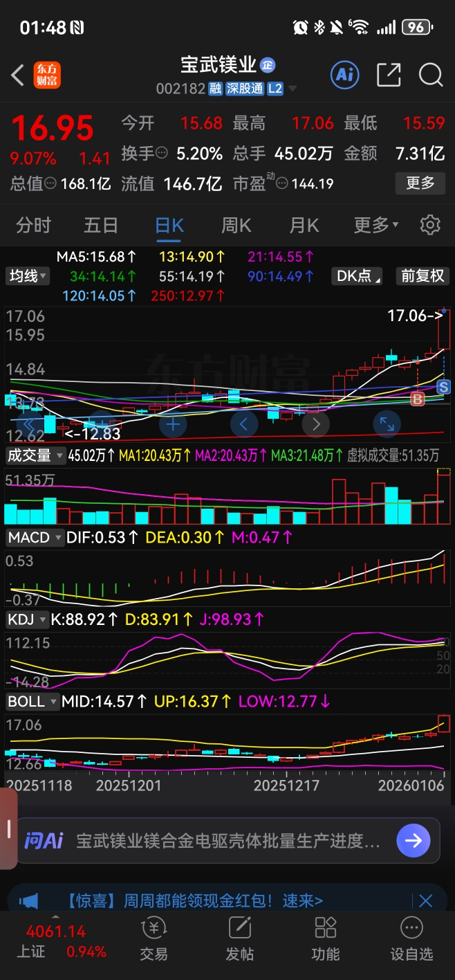This screenshot has width=455, height=980.
Task: Select the 日K tab
Action: (169, 225)
